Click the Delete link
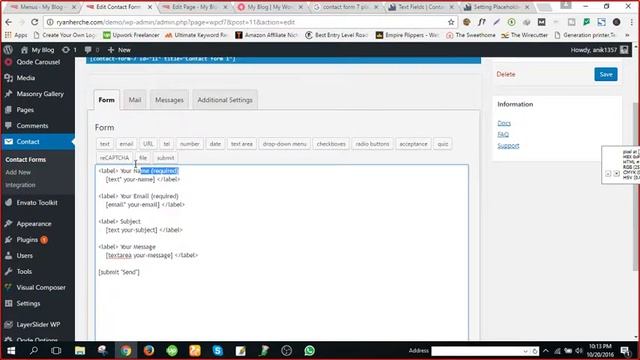The image size is (640, 360). pos(506,74)
